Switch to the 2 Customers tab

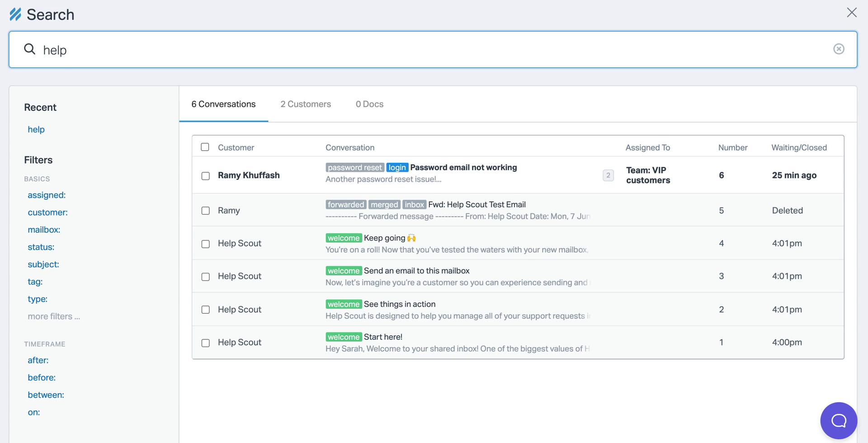[306, 104]
